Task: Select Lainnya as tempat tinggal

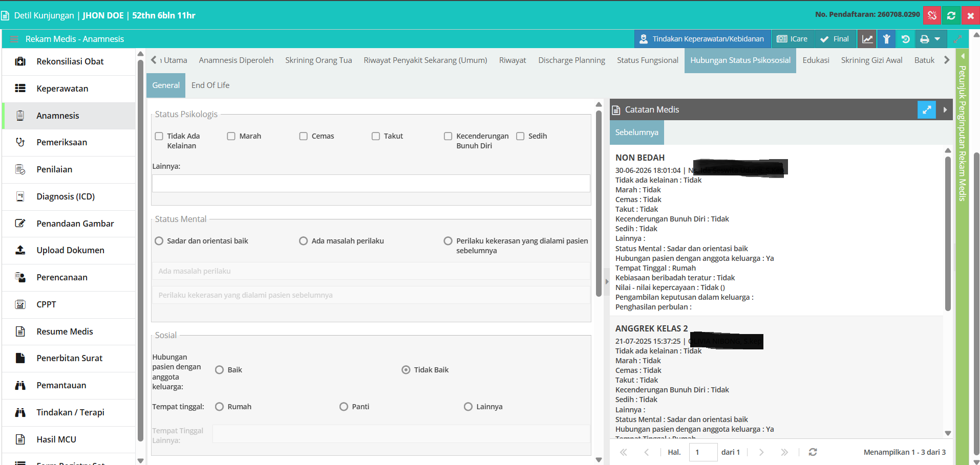Action: click(x=468, y=407)
